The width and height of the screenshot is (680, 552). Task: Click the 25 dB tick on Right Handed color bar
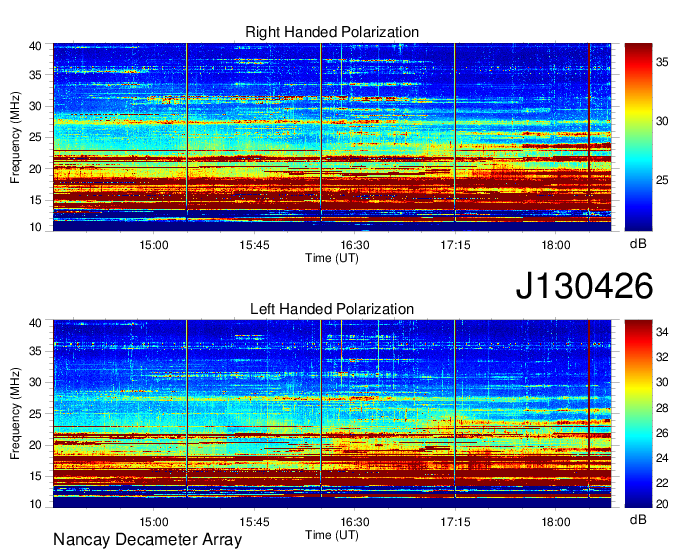(662, 180)
